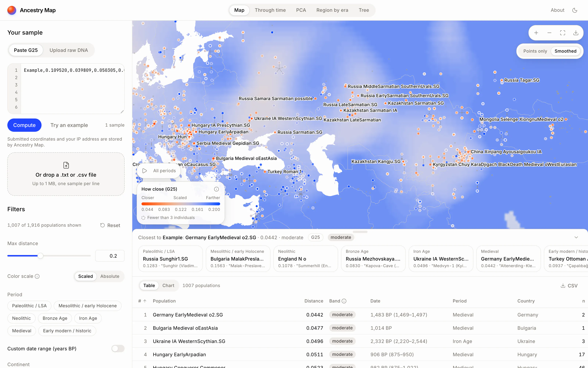Open the Through time tab
Viewport: 588px width, 368px height.
click(x=270, y=10)
